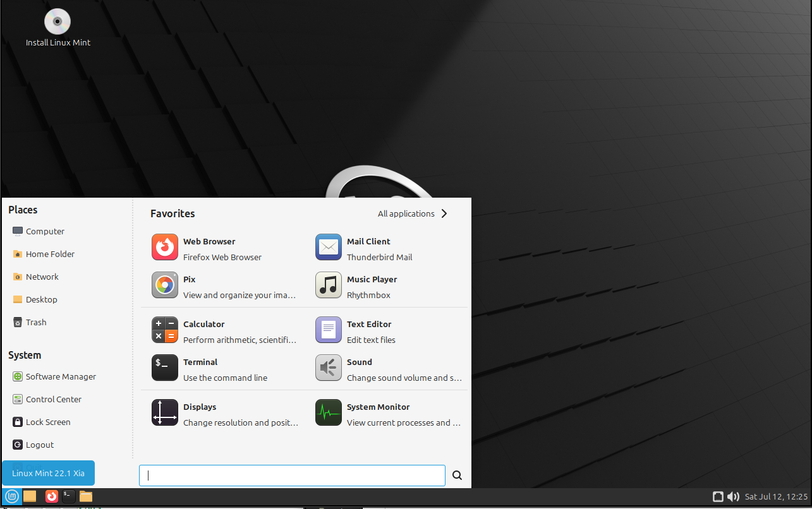Expand All applications list
This screenshot has height=509, width=812.
412,213
